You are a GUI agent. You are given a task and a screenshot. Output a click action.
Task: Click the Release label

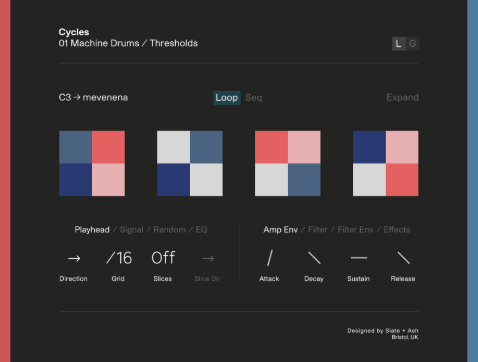click(403, 279)
